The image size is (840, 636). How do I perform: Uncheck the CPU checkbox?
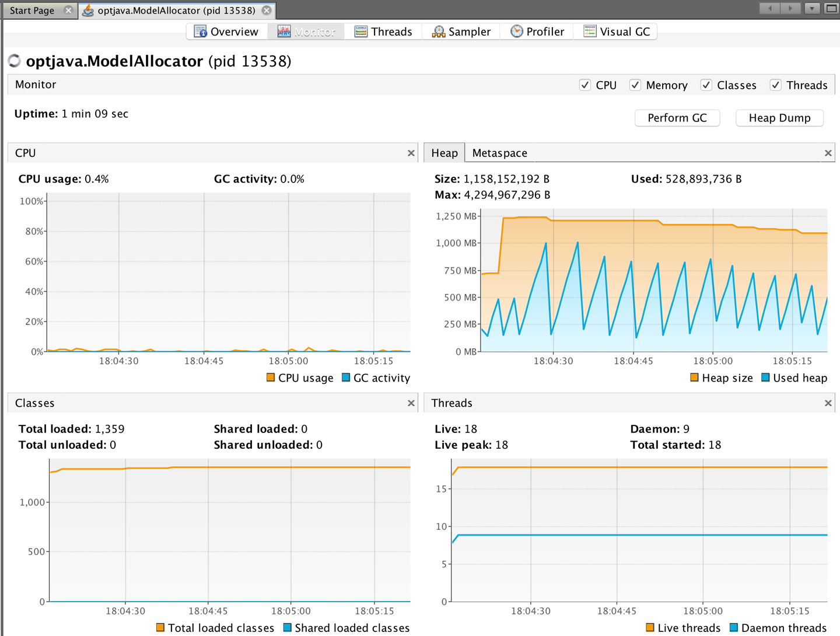click(x=585, y=85)
